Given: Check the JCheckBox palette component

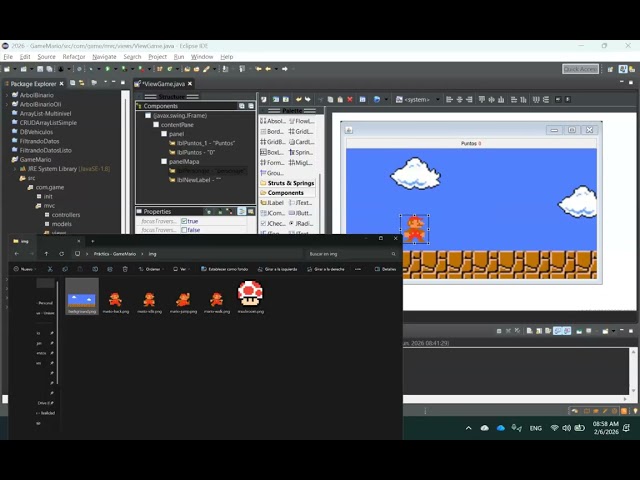Looking at the screenshot, I should [272, 224].
